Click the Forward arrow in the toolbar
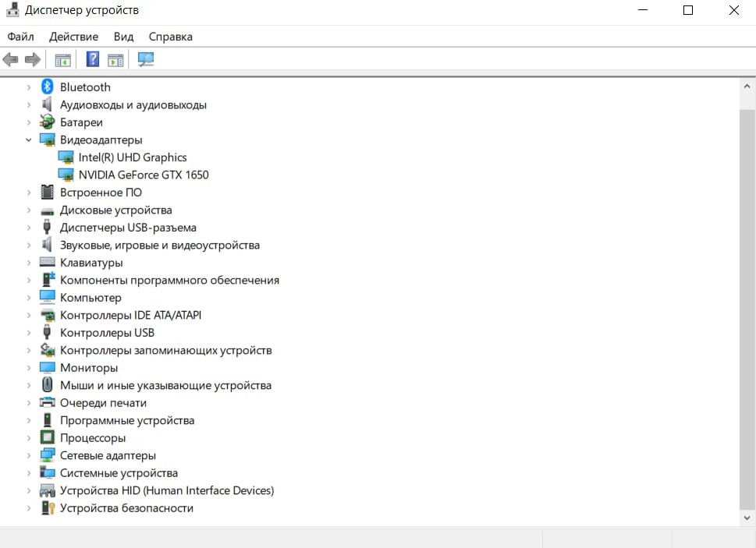Viewport: 756px width, 548px height. (33, 59)
